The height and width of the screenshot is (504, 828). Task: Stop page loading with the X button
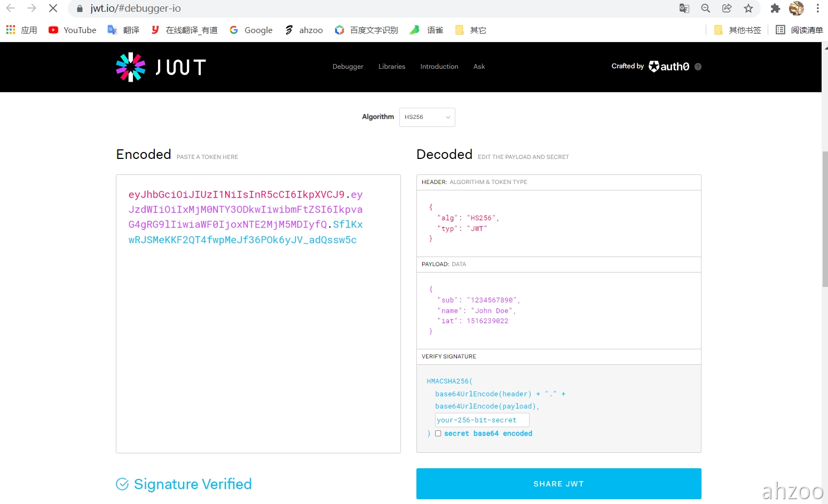click(53, 9)
